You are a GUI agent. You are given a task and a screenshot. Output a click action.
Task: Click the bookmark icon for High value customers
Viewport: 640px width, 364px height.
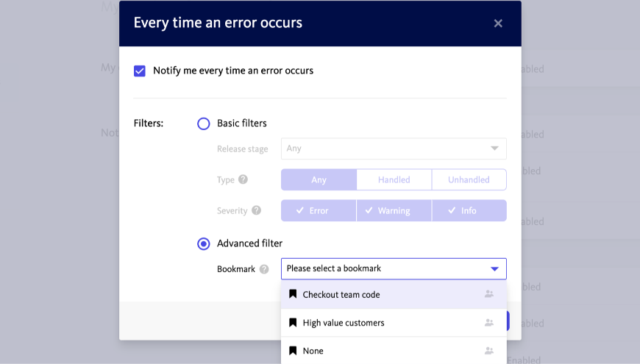(x=293, y=323)
